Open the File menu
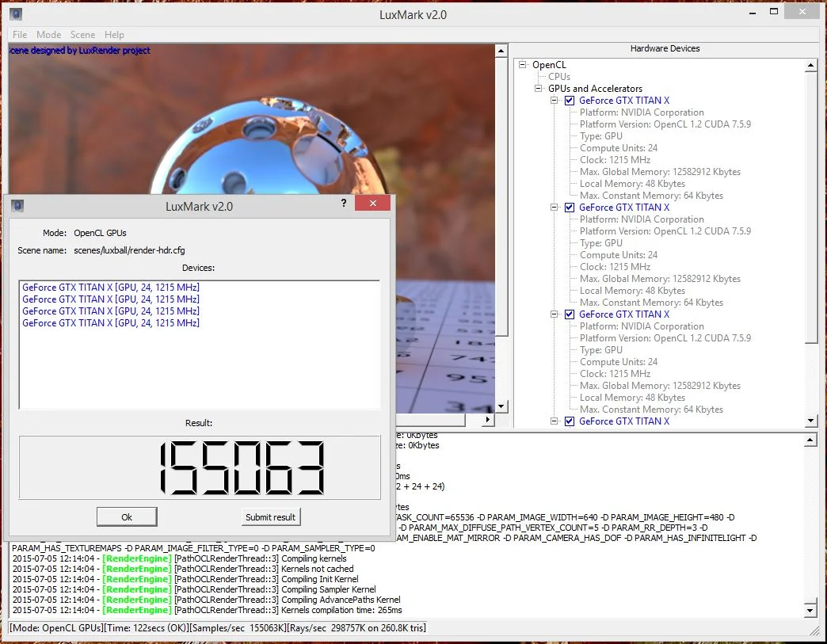Viewport: 827px width, 644px height. (20, 35)
